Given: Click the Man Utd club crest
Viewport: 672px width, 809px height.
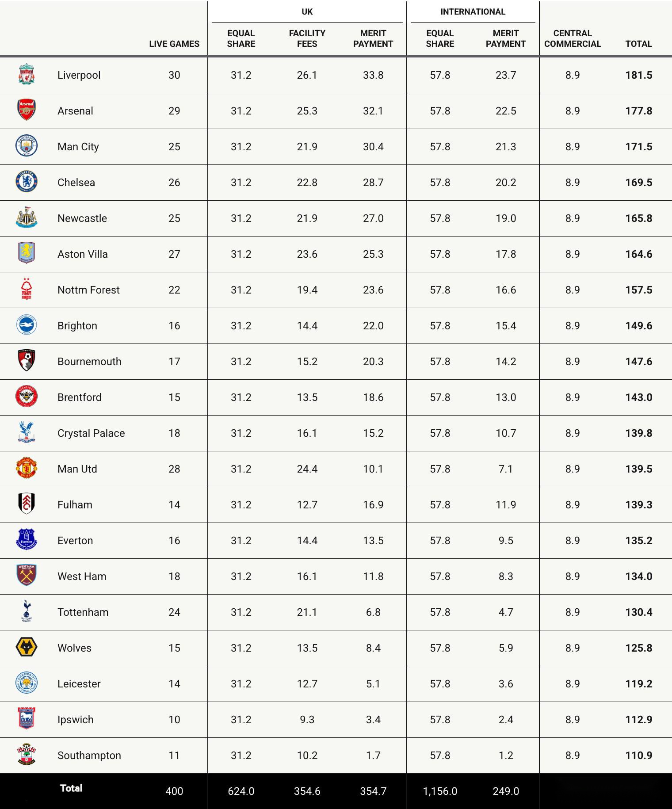Looking at the screenshot, I should point(27,468).
